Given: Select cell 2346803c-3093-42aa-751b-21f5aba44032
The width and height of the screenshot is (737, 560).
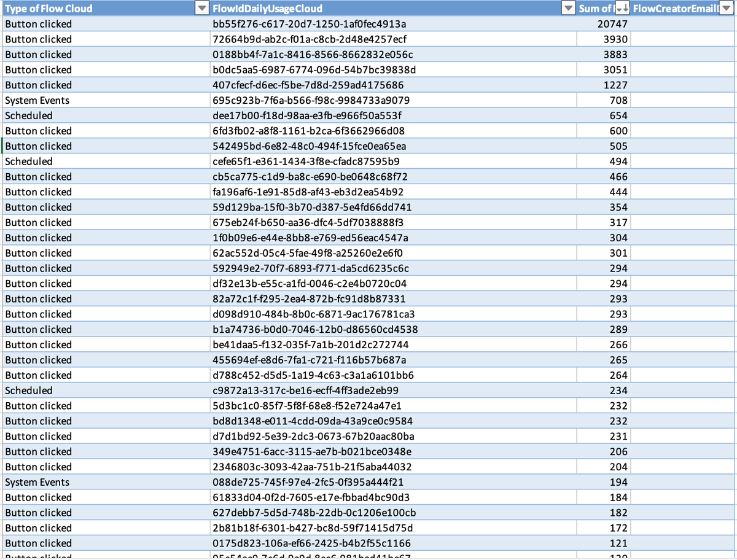Looking at the screenshot, I should (393, 467).
